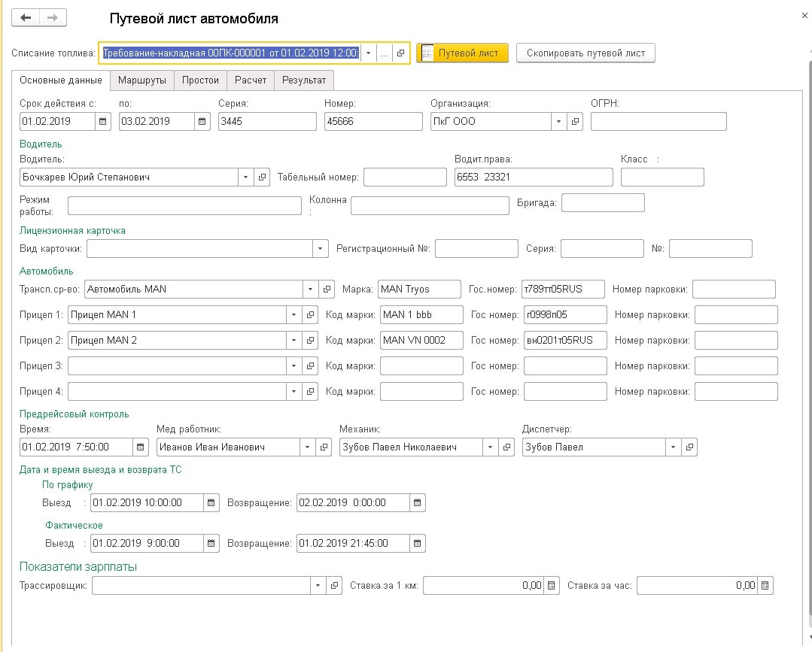Click the Номер field with 45666
Screen dimensions: 812x652
[373, 122]
